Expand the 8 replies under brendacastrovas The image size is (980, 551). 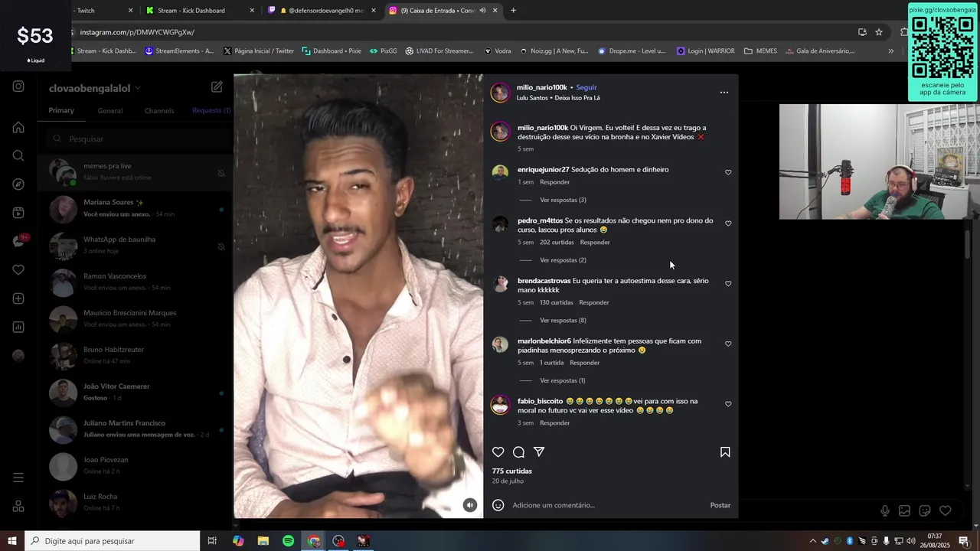(563, 321)
